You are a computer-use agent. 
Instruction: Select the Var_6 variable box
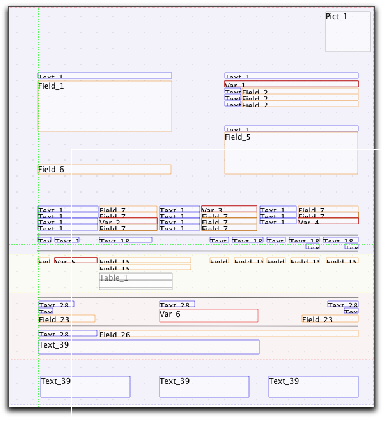(x=209, y=316)
